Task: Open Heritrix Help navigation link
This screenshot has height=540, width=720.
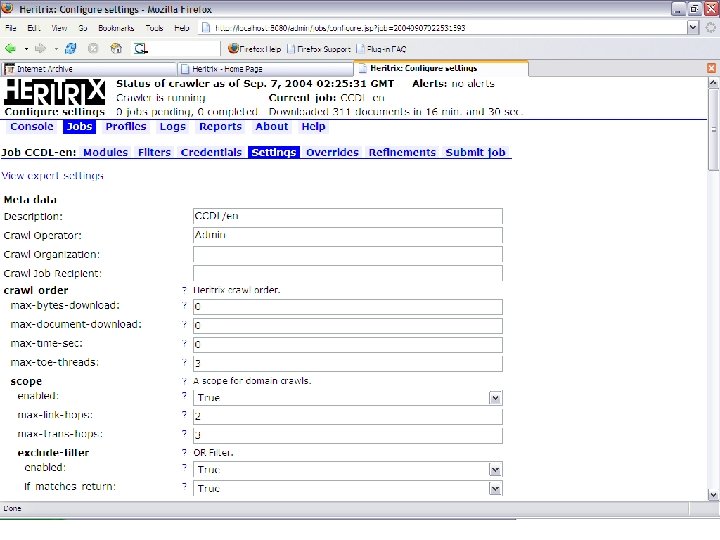Action: tap(313, 127)
